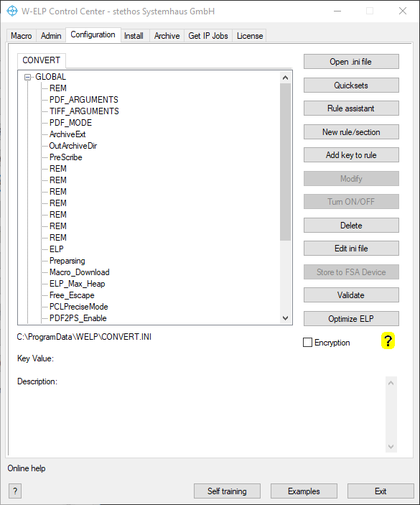This screenshot has height=505, width=420.
Task: Start Self training
Action: [227, 491]
